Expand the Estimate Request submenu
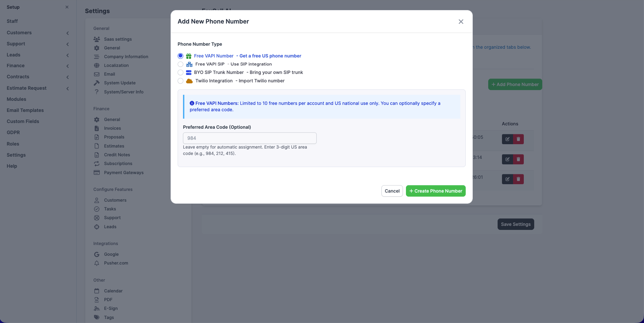 [67, 88]
